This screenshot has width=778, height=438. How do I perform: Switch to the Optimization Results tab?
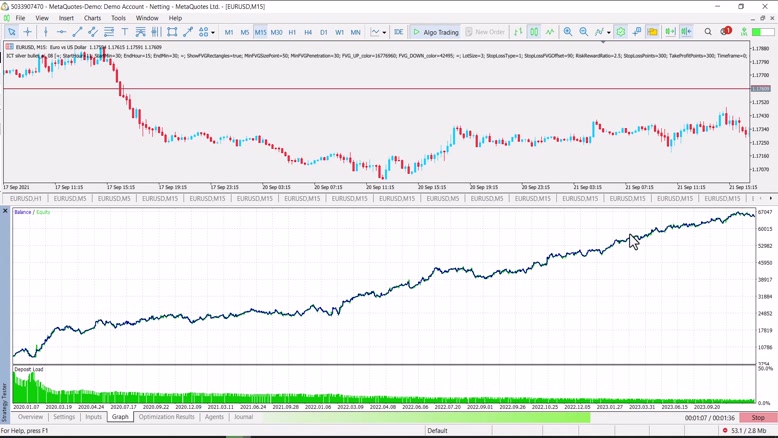[167, 417]
